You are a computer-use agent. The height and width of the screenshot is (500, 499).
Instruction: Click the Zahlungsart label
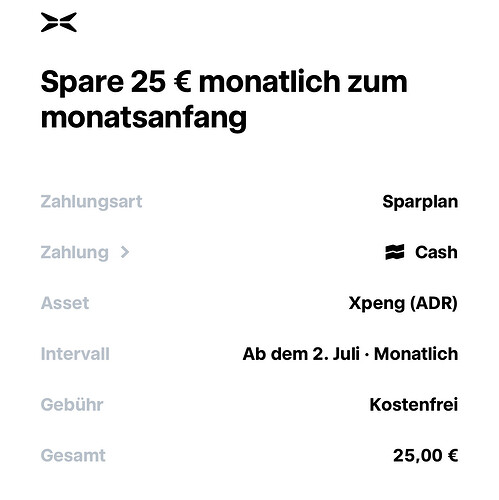point(91,202)
